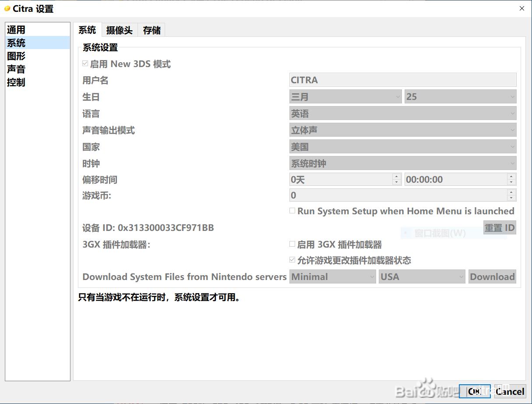Open the birthday month dropdown 三月

[345, 97]
